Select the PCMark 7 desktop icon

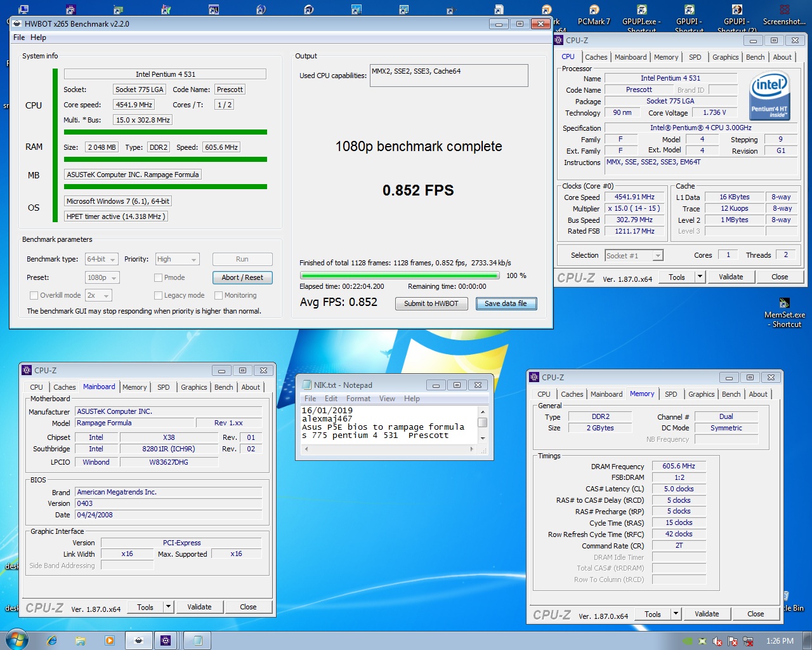594,17
